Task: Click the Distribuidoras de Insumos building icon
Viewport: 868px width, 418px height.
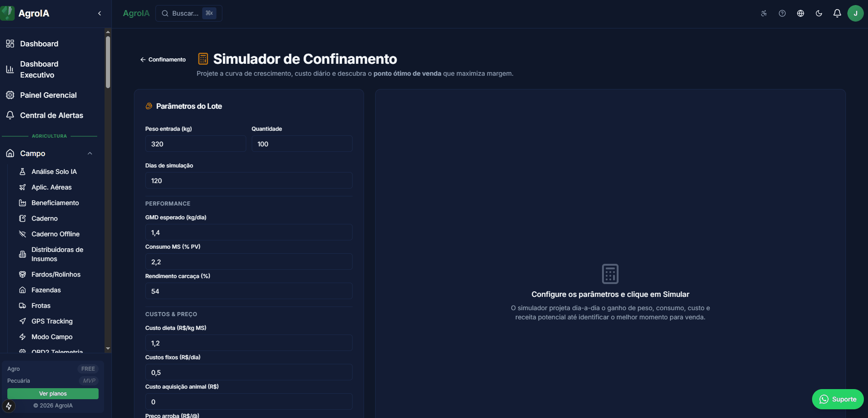Action: 22,254
